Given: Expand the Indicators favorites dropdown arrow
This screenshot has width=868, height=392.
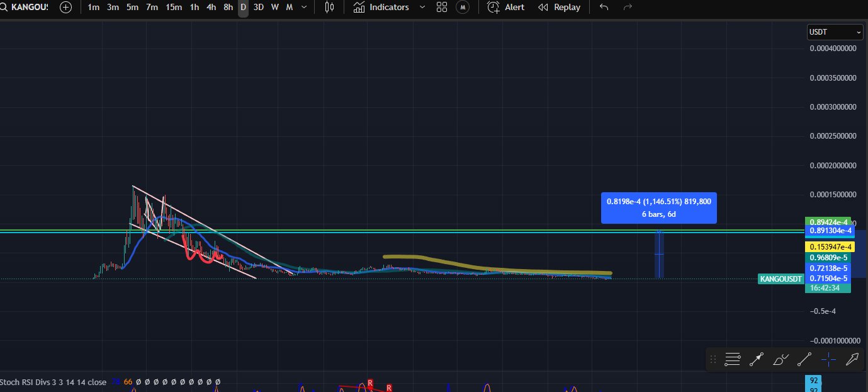Looking at the screenshot, I should click(422, 8).
